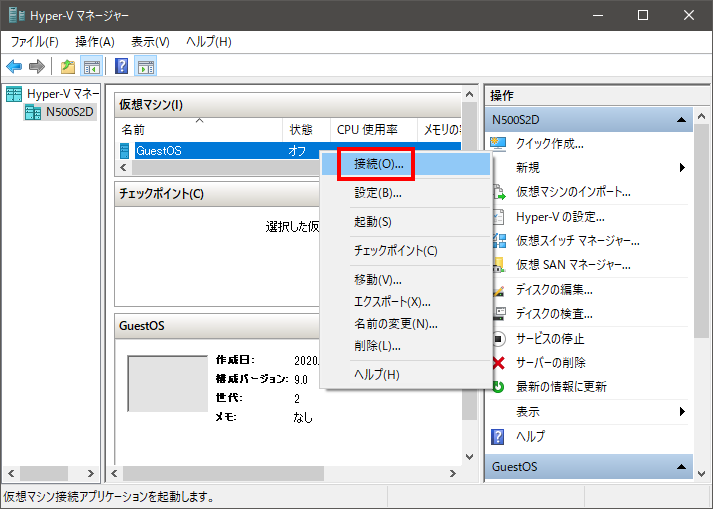Click the ディスクの編集 icon
Image resolution: width=713 pixels, height=509 pixels.
click(x=498, y=290)
